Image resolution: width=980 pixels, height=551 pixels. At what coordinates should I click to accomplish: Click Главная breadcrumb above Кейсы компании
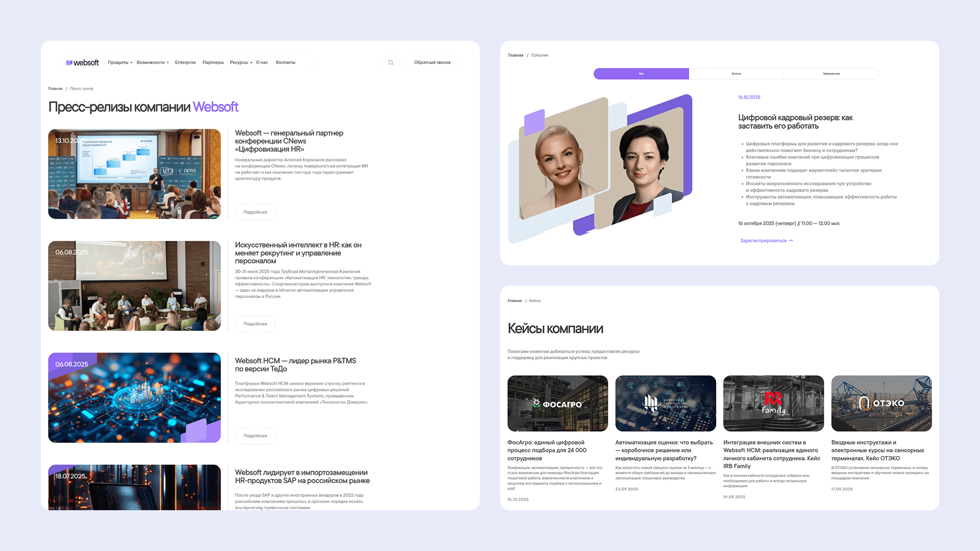[x=514, y=301]
